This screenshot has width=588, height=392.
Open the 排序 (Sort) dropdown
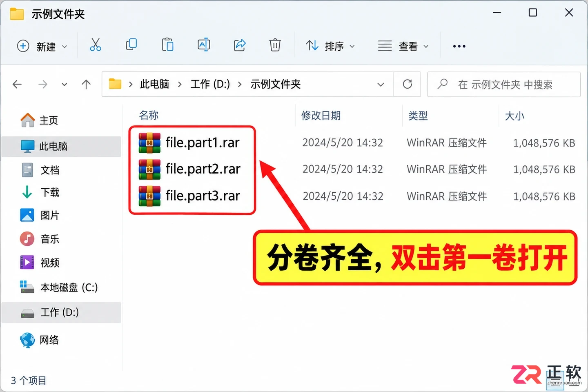(x=330, y=46)
